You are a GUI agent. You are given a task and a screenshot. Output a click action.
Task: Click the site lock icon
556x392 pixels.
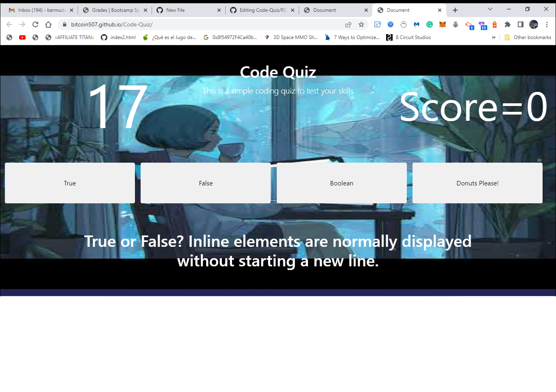[x=64, y=24]
